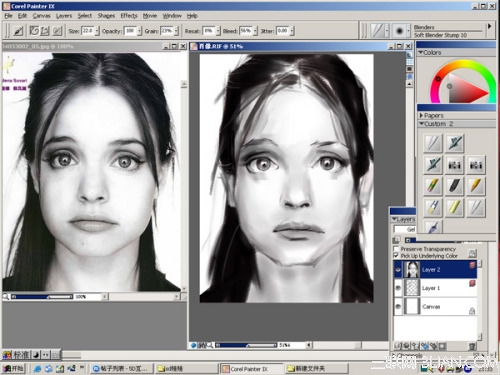Open the brush category selector icon
The image size is (500, 375).
click(x=378, y=31)
